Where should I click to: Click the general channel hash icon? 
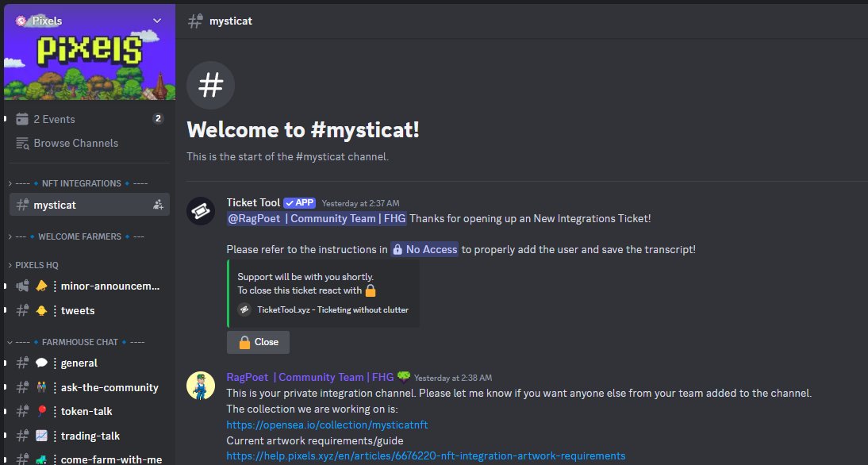pyautogui.click(x=22, y=363)
